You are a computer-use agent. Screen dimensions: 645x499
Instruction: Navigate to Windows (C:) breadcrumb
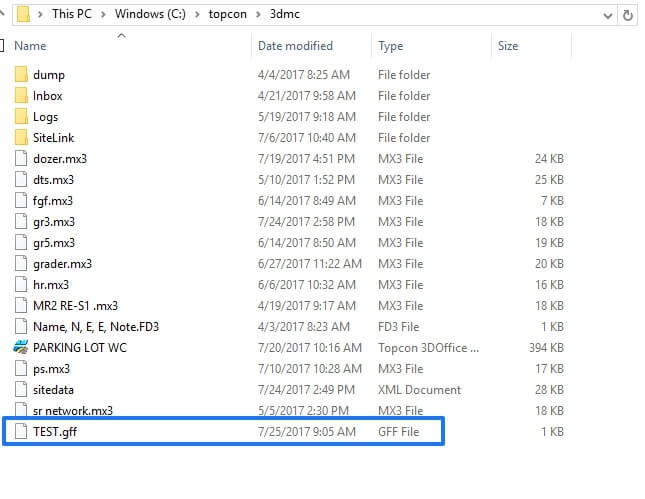coord(147,15)
